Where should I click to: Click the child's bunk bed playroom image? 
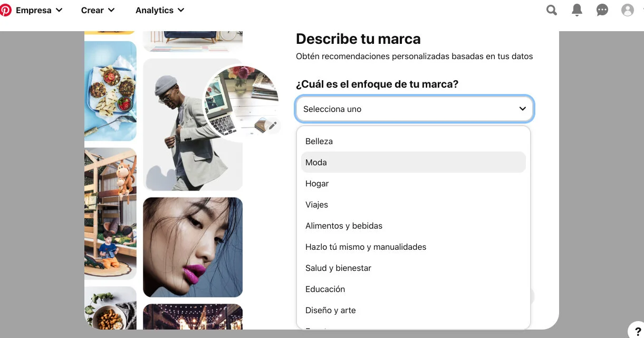point(110,213)
